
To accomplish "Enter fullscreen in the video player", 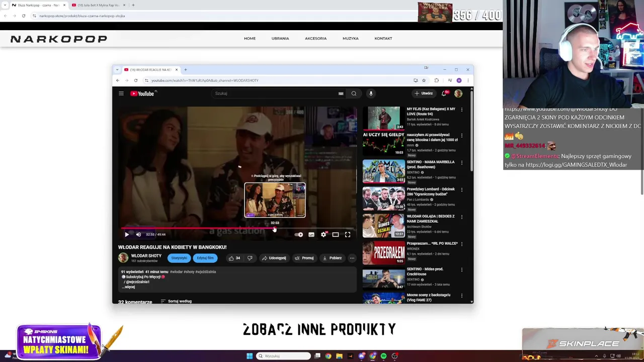I will (x=348, y=234).
